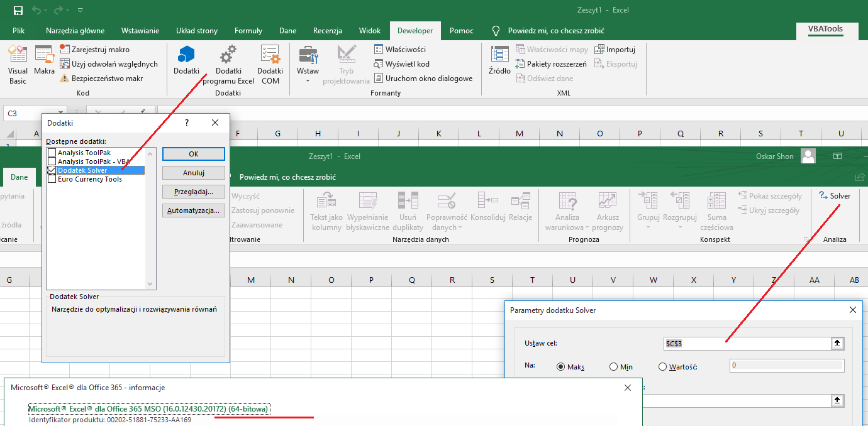Viewport: 868px width, 426px height.
Task: Expand the Rozgrupuj dropdown
Action: pos(680,227)
